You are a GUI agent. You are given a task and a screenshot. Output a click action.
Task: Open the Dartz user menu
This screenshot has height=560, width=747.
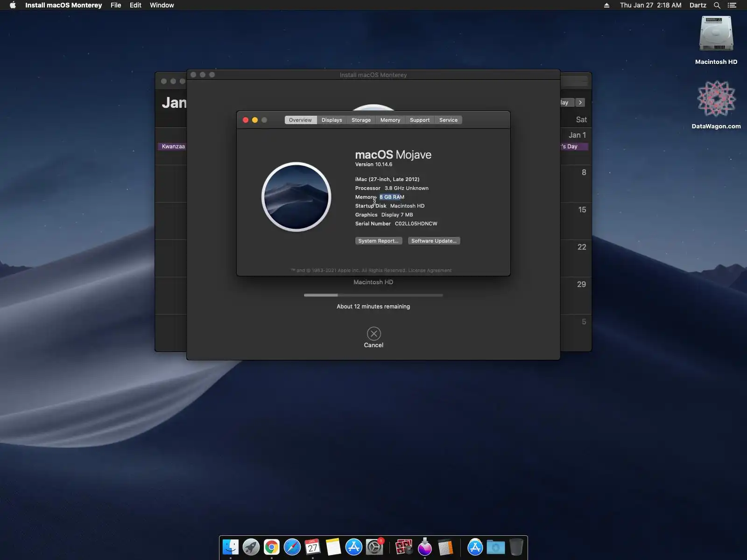(698, 5)
